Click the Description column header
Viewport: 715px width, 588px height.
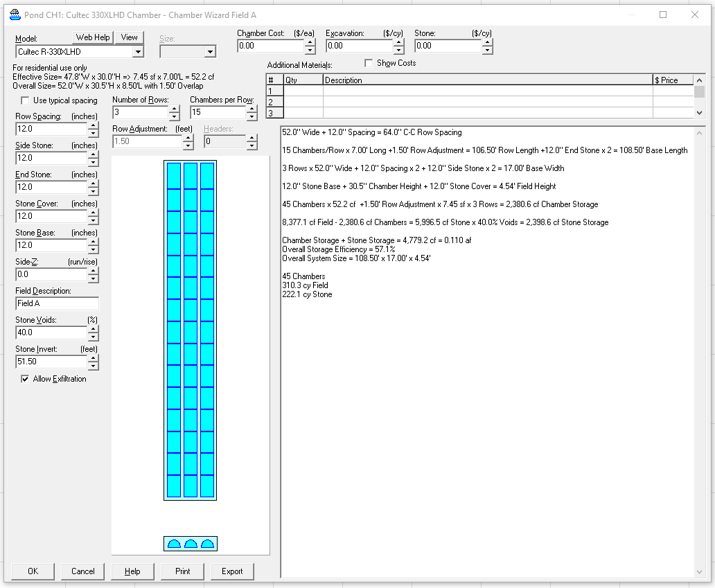488,80
